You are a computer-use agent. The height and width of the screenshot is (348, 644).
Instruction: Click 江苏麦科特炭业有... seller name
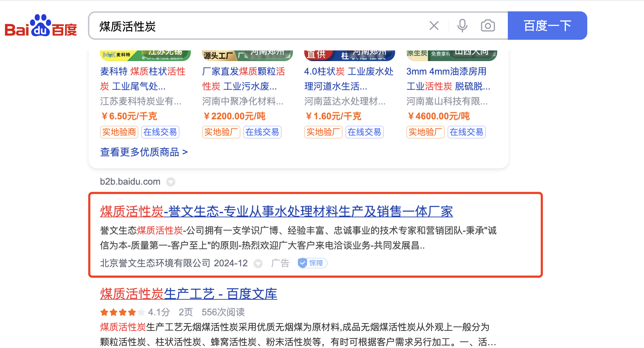coord(141,102)
